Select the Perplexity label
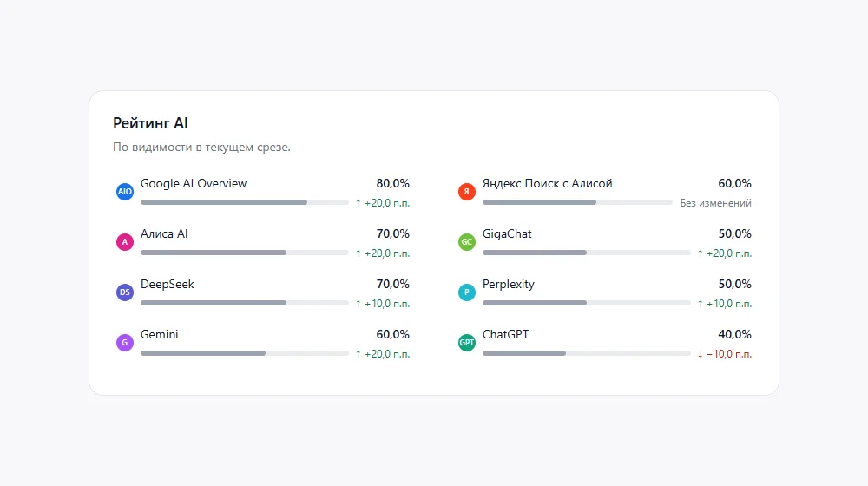Viewport: 868px width, 486px height. (508, 285)
